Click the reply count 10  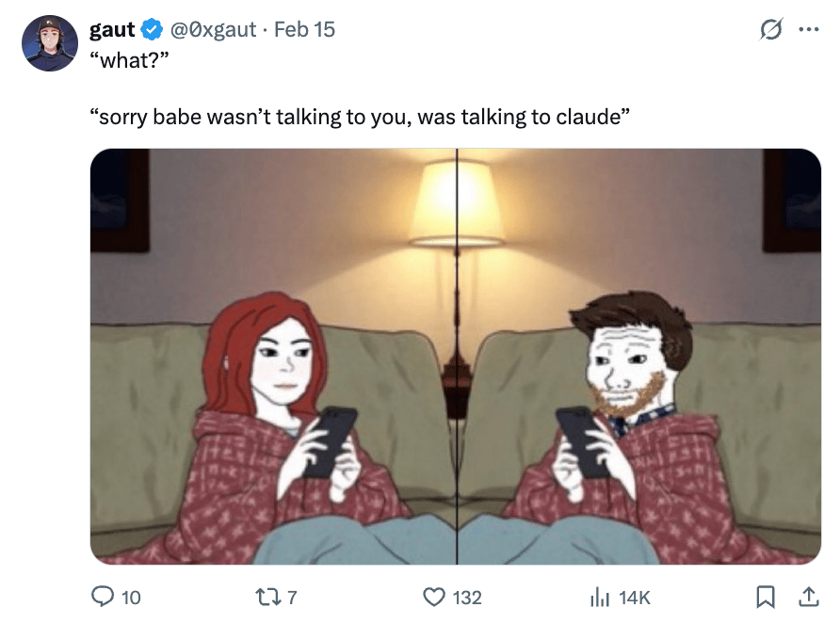(x=131, y=598)
